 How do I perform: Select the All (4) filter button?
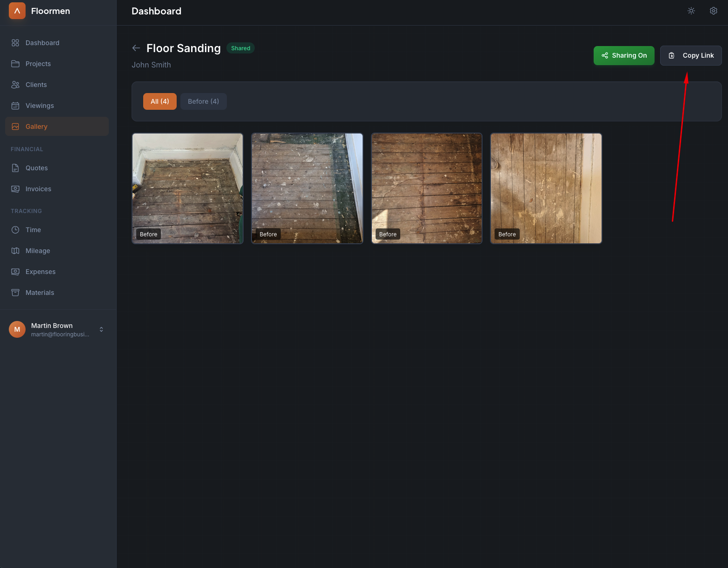(x=159, y=101)
